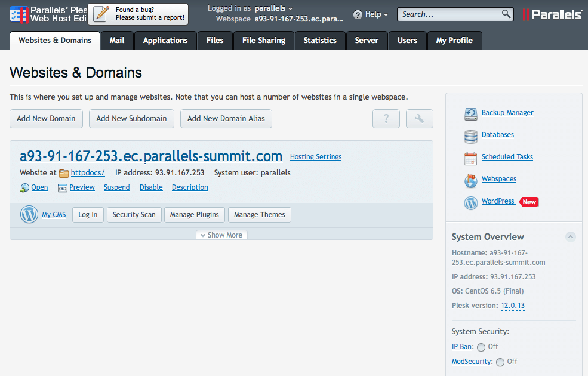Click Add New Domain Alias button
This screenshot has height=376, width=588.
[x=226, y=119]
